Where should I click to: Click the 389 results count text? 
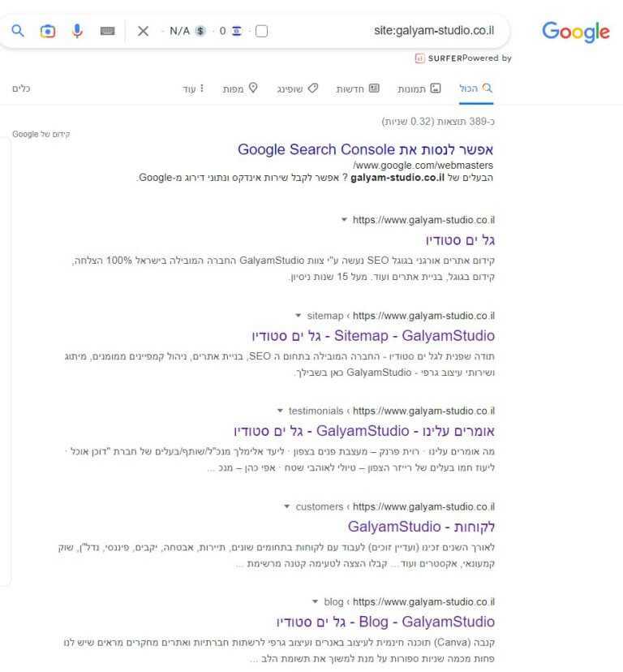(x=438, y=122)
